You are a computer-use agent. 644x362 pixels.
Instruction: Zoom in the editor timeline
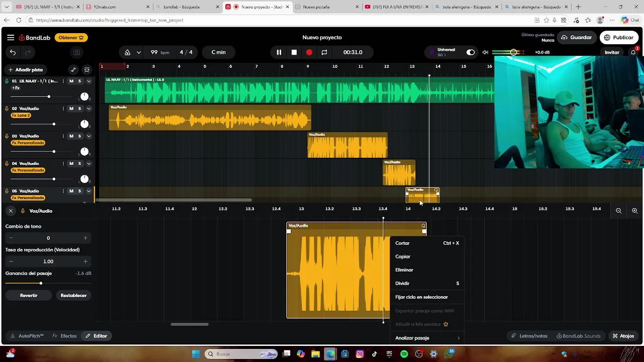(634, 211)
